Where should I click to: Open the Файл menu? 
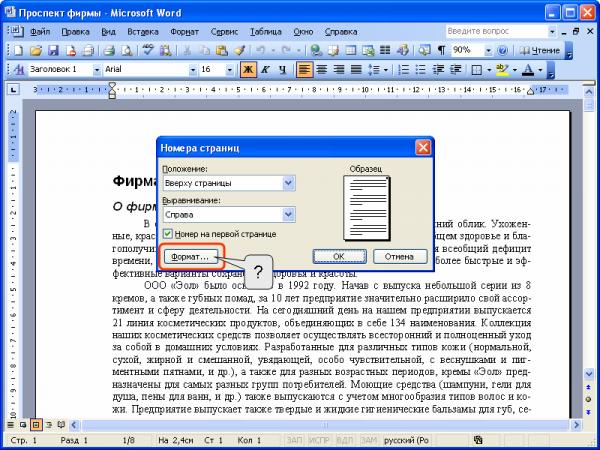click(x=40, y=32)
